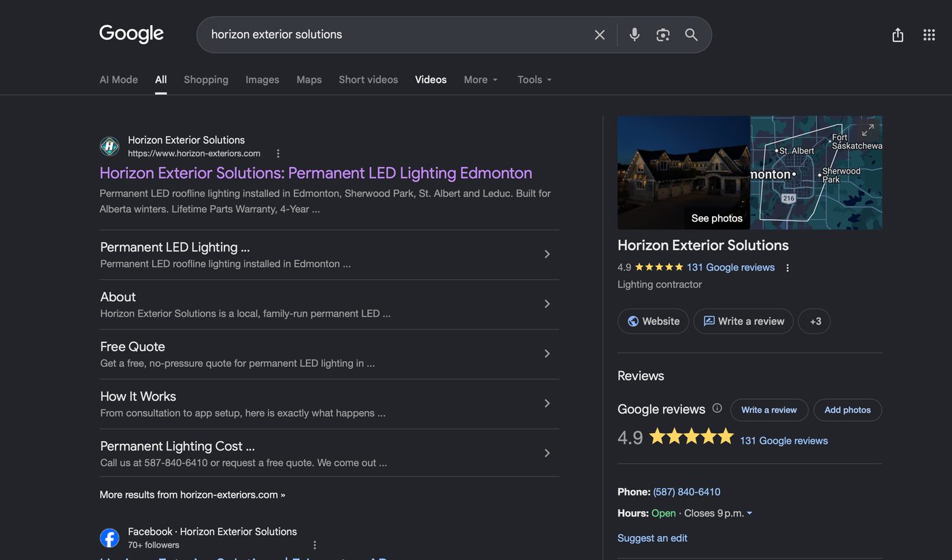Open the About sitelink row

click(329, 304)
